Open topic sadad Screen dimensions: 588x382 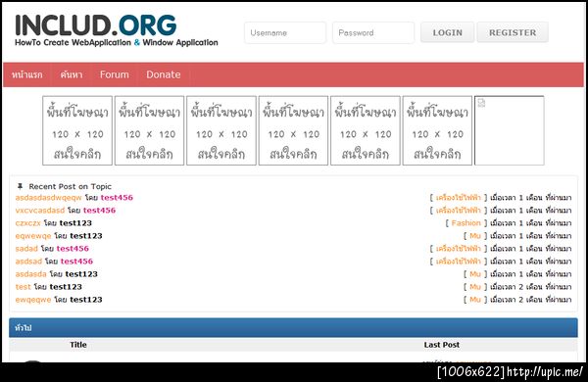[26, 249]
